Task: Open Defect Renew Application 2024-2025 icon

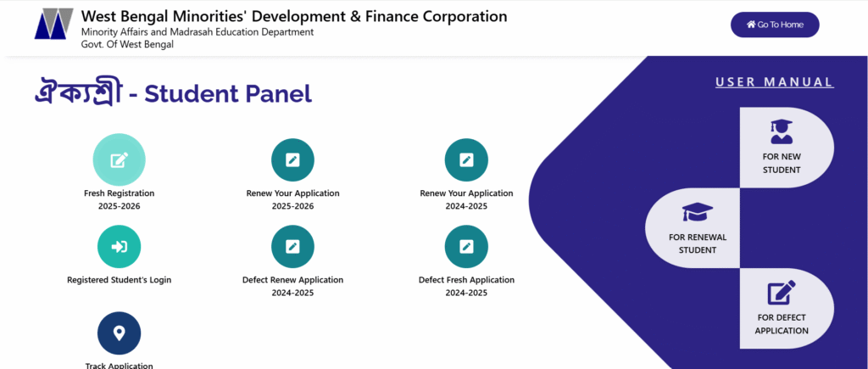Action: click(292, 247)
